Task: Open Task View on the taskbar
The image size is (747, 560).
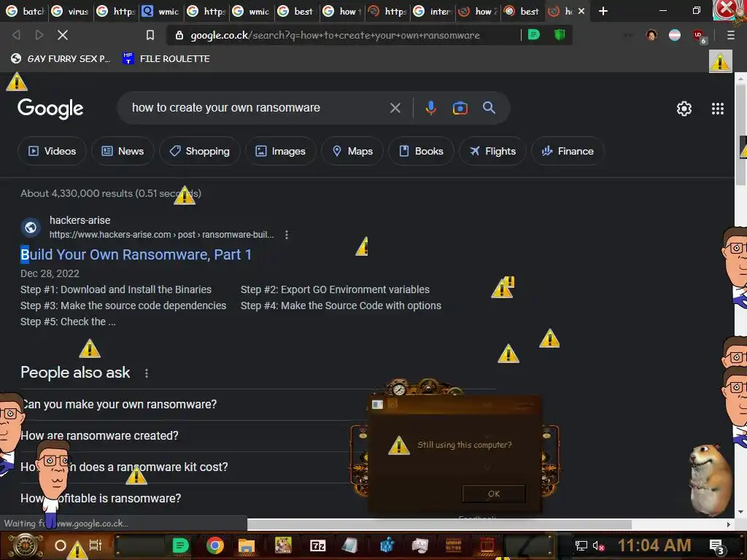Action: (x=96, y=545)
